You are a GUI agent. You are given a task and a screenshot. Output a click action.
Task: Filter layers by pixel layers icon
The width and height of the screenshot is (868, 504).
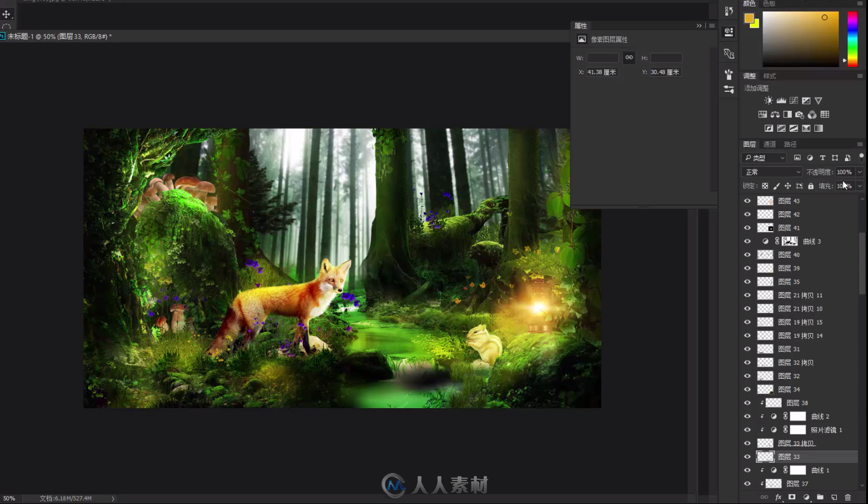click(797, 158)
